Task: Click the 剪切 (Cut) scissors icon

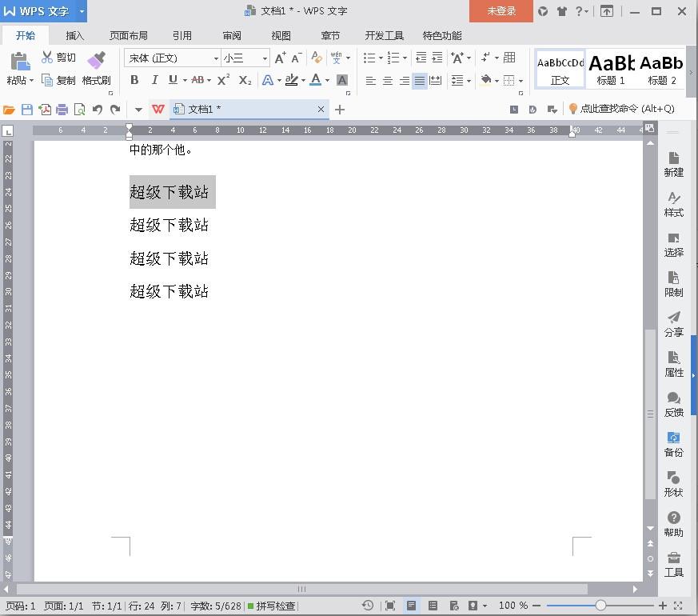Action: pyautogui.click(x=47, y=58)
